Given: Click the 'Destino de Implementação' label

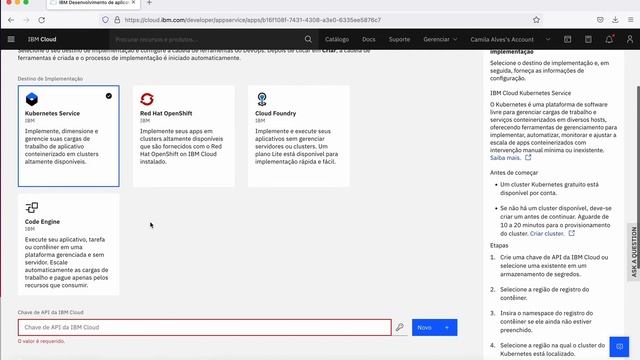Looking at the screenshot, I should (x=50, y=78).
